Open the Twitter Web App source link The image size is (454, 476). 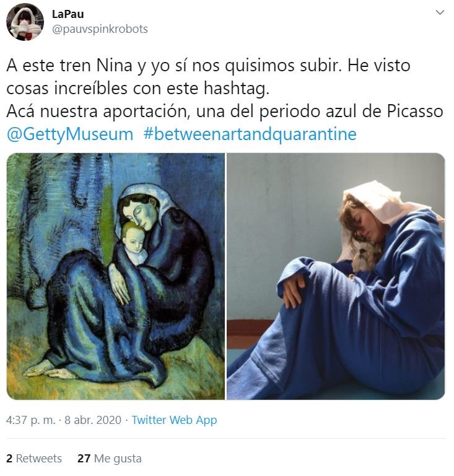click(175, 420)
